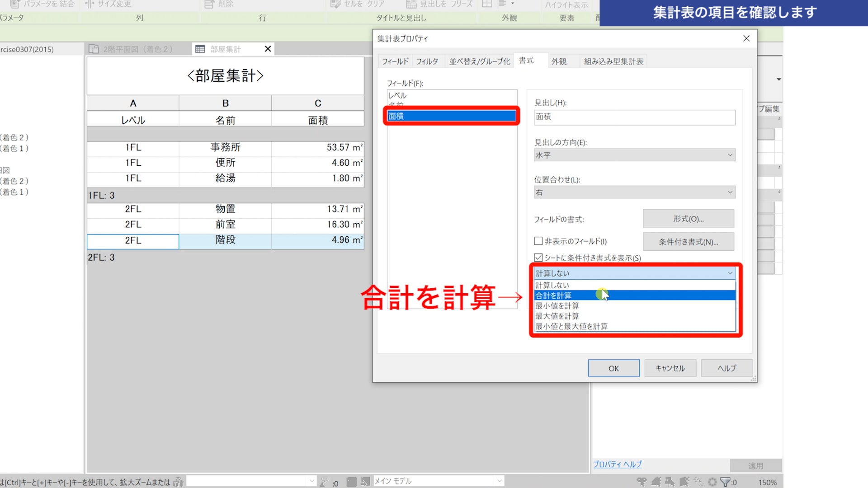Viewport: 868px width, 488px height.
Task: Click the worksets icon in status bar
Action: point(178,482)
